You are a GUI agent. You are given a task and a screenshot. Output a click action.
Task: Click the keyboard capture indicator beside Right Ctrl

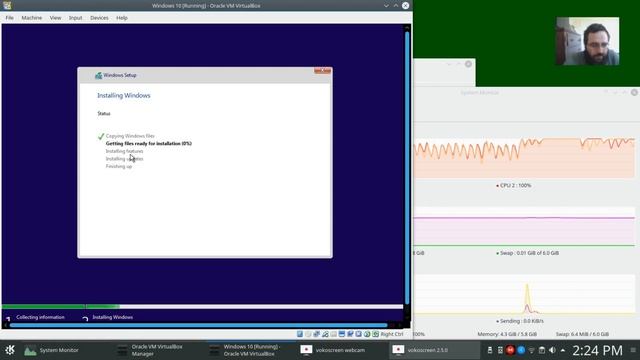[x=376, y=334]
